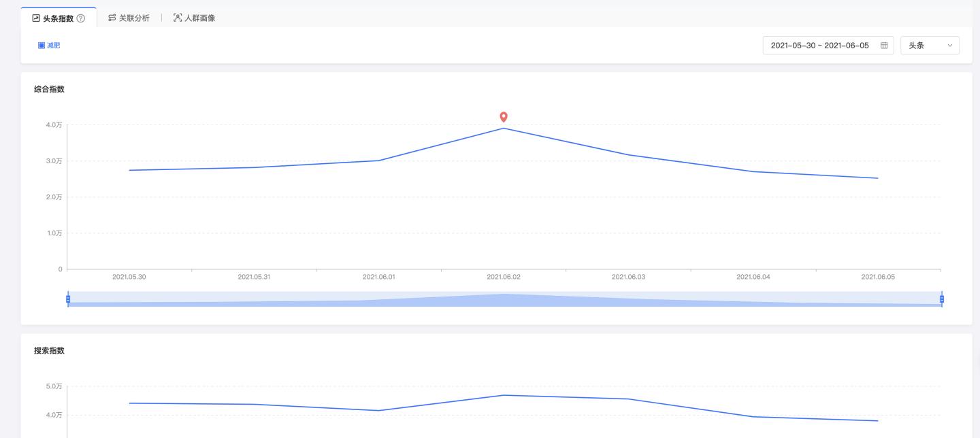This screenshot has height=438, width=980.
Task: Click the left handle of the range slider
Action: (68, 299)
